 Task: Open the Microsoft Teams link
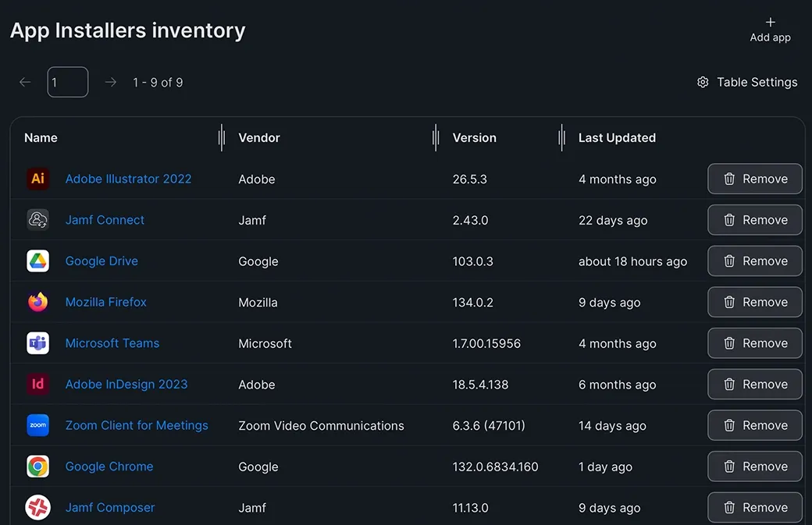(112, 343)
